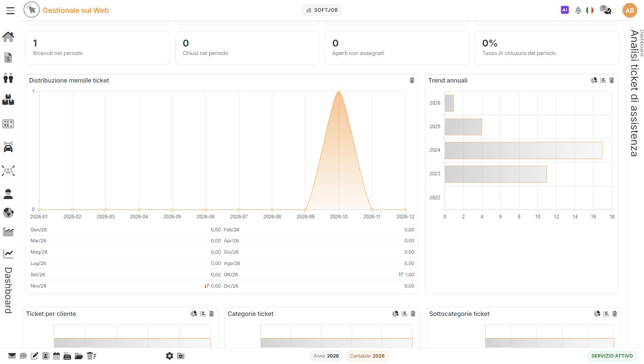Open the hamburger main menu
The image size is (644, 364).
[11, 11]
